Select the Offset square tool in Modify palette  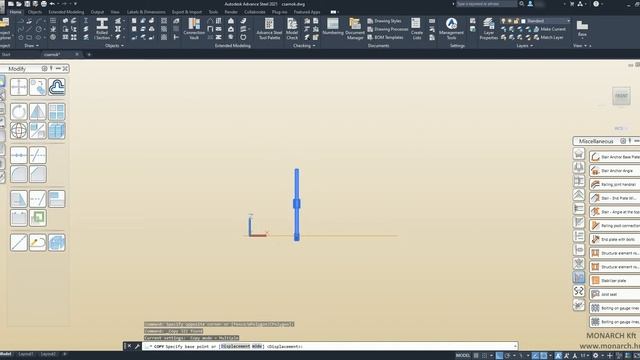[x=38, y=218]
